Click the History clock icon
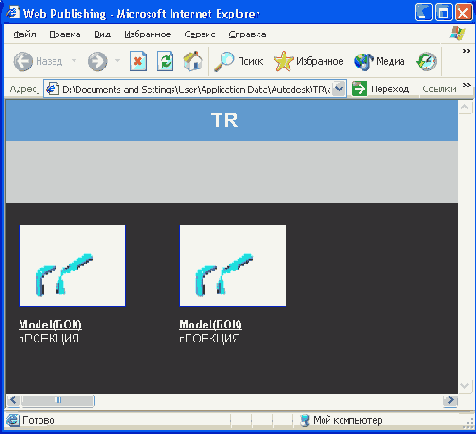The image size is (476, 434). tap(426, 61)
